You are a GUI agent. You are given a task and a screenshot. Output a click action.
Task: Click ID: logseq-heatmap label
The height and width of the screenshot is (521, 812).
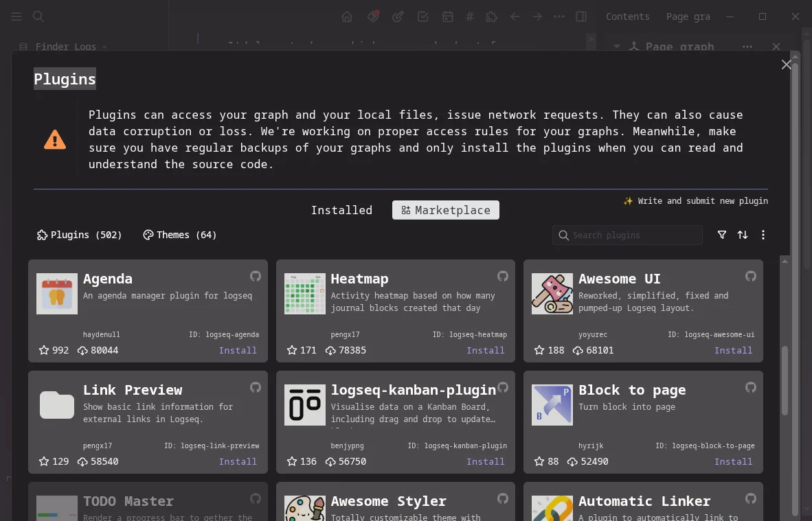pos(470,335)
